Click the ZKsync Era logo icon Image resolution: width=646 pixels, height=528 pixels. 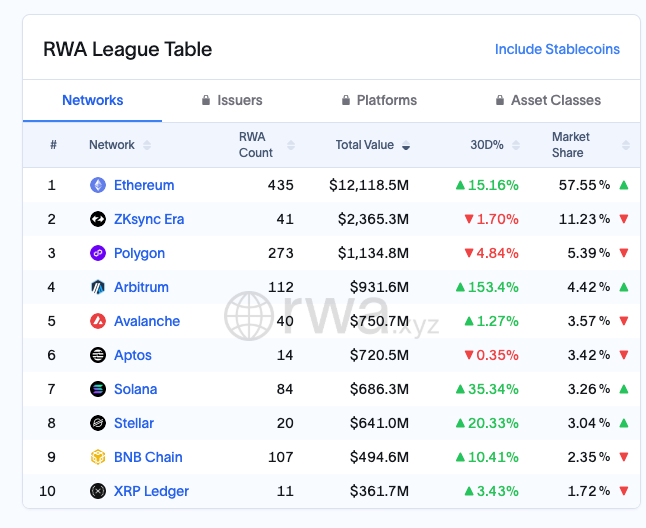click(x=98, y=219)
